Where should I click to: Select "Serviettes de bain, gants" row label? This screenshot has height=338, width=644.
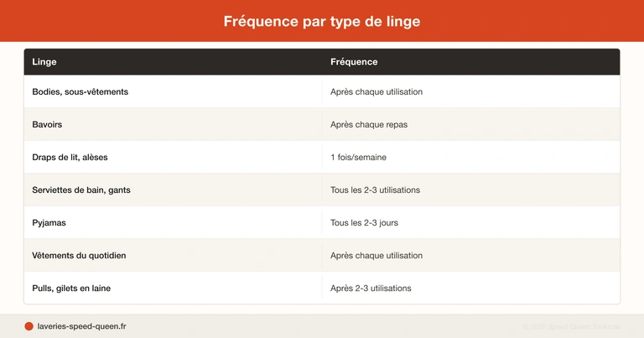tap(81, 190)
